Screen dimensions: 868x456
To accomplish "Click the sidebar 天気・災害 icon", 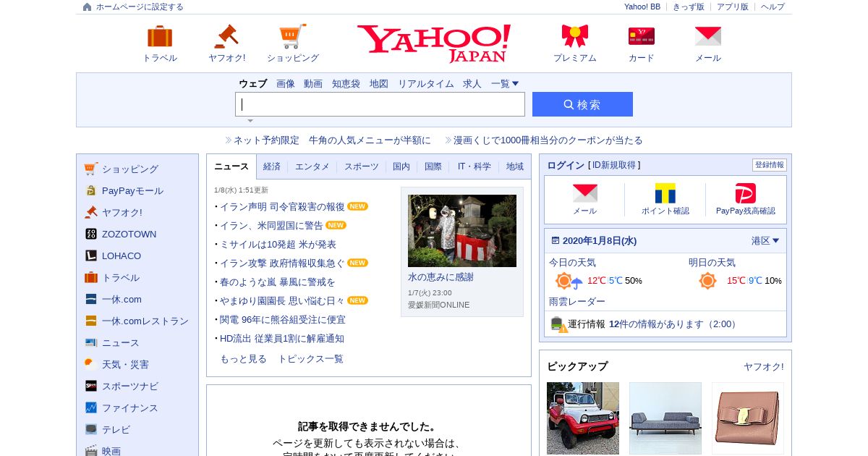I will (x=91, y=364).
